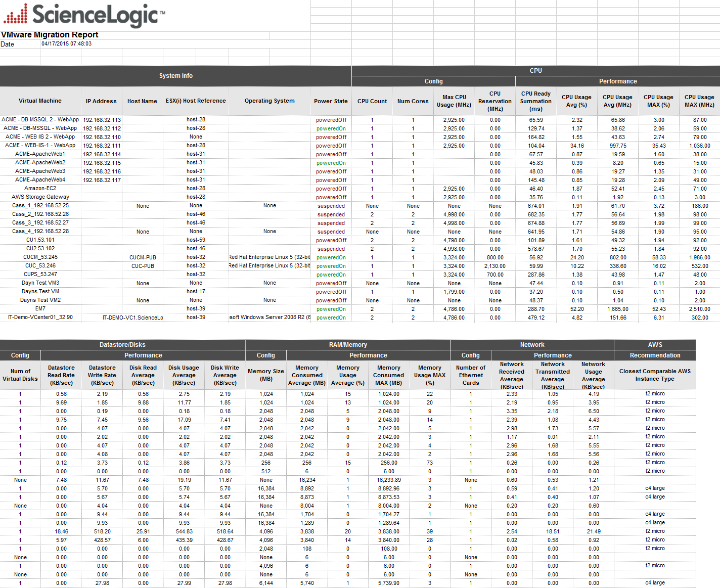Screen dimensions: 720x588
Task: Select the AWS section header
Action: (x=655, y=345)
